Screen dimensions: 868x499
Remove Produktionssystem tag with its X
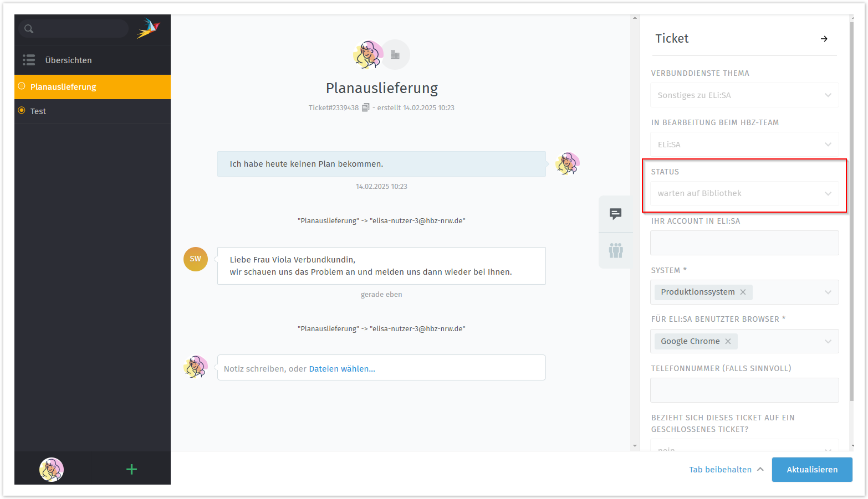pos(743,292)
